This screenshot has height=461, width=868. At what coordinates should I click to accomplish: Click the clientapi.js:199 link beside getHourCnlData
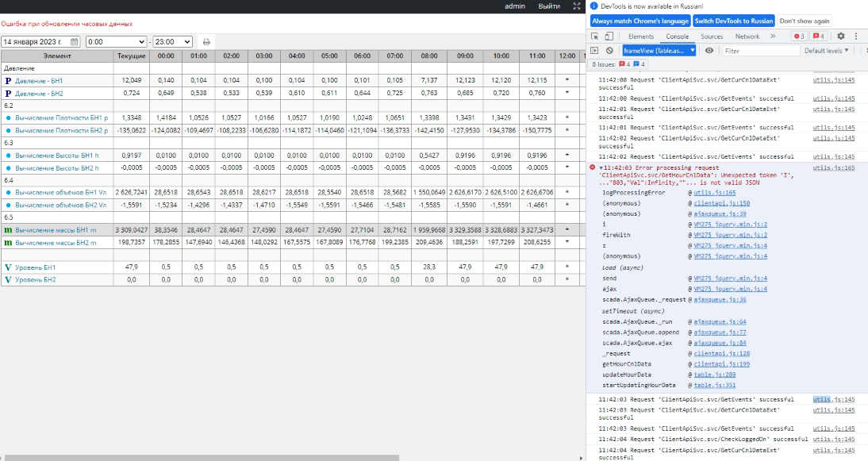click(722, 364)
